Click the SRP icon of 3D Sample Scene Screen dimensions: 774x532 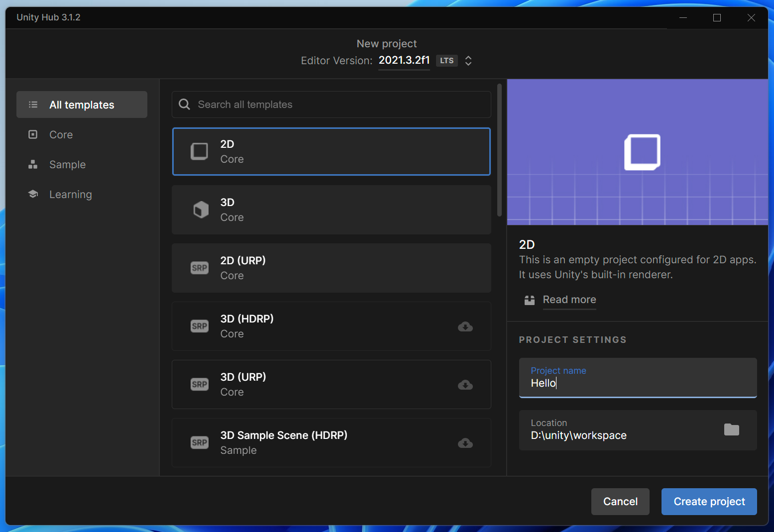click(x=200, y=443)
